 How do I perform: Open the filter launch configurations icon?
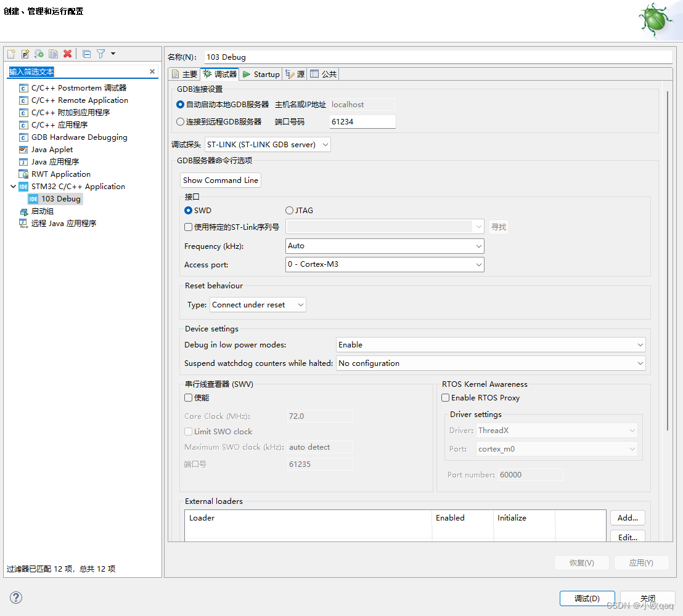point(100,54)
